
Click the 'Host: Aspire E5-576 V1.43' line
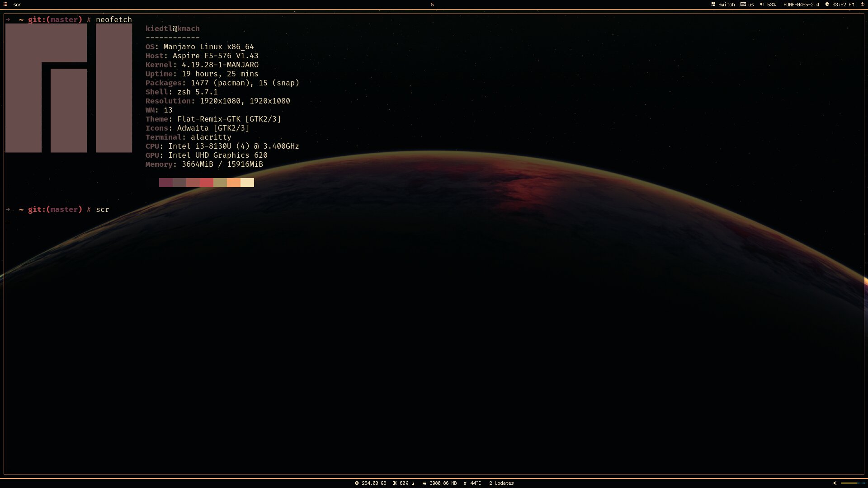(x=202, y=56)
